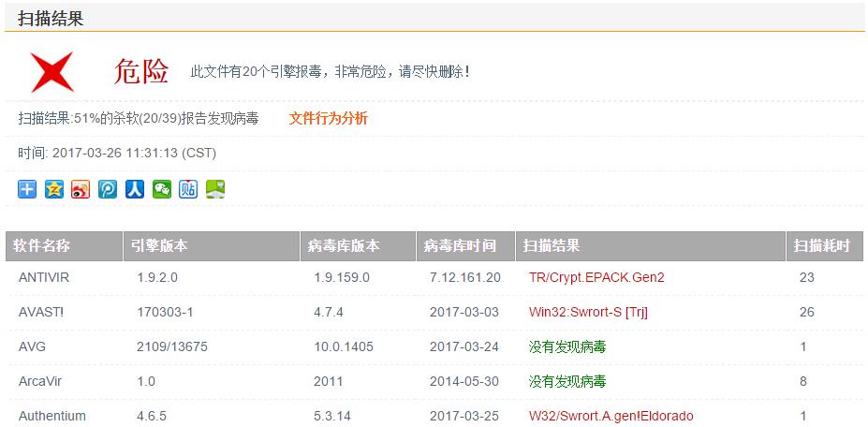Share result to Qzone star icon
This screenshot has height=427, width=868.
[x=54, y=189]
